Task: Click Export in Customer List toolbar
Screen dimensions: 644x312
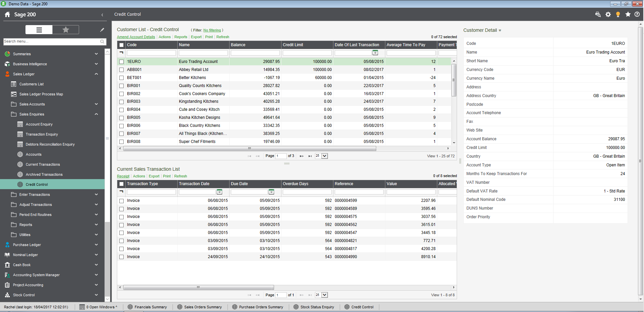Action: (x=196, y=37)
